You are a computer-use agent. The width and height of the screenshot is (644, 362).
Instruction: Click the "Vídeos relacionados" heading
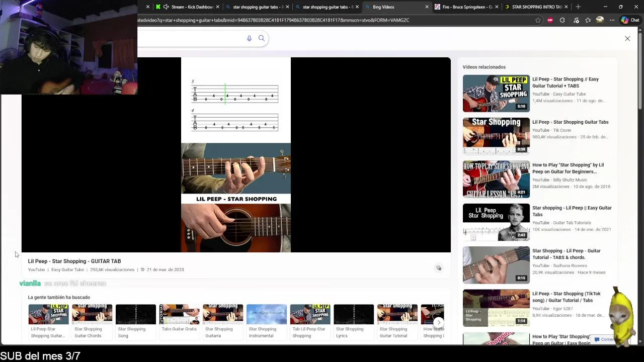[484, 67]
